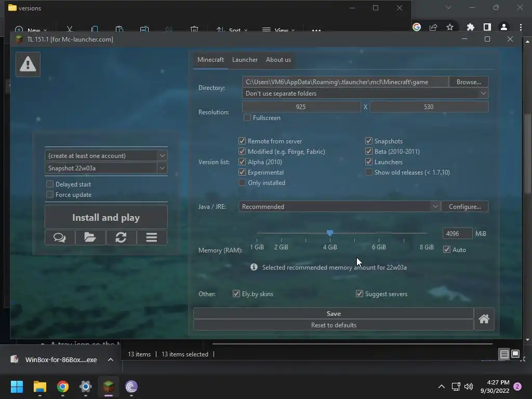The height and width of the screenshot is (399, 532).
Task: Click the Chrome extensions puzzle icon
Action: [471, 27]
